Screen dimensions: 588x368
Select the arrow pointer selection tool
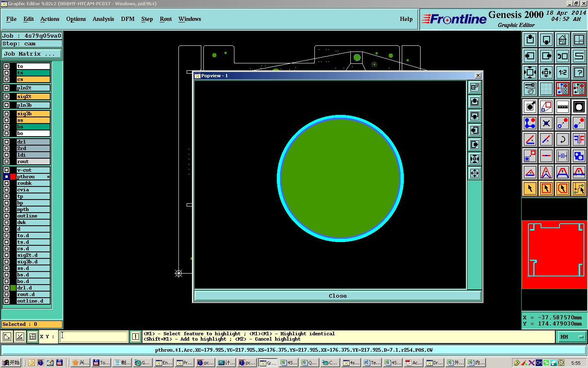click(530, 188)
